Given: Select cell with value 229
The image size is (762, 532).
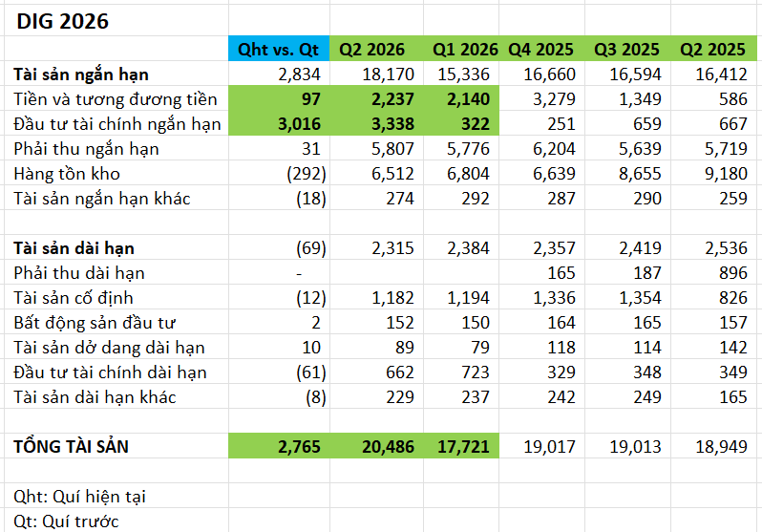Looking at the screenshot, I should point(376,396).
